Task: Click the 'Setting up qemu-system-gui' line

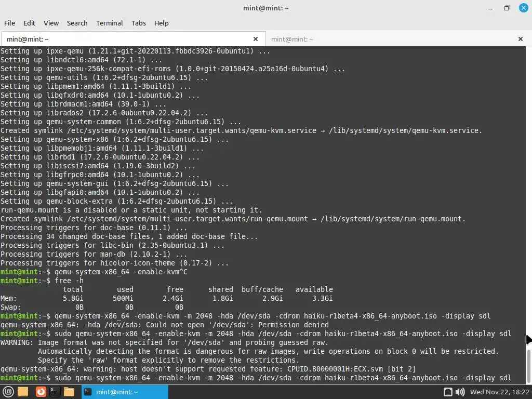Action: [x=114, y=183]
